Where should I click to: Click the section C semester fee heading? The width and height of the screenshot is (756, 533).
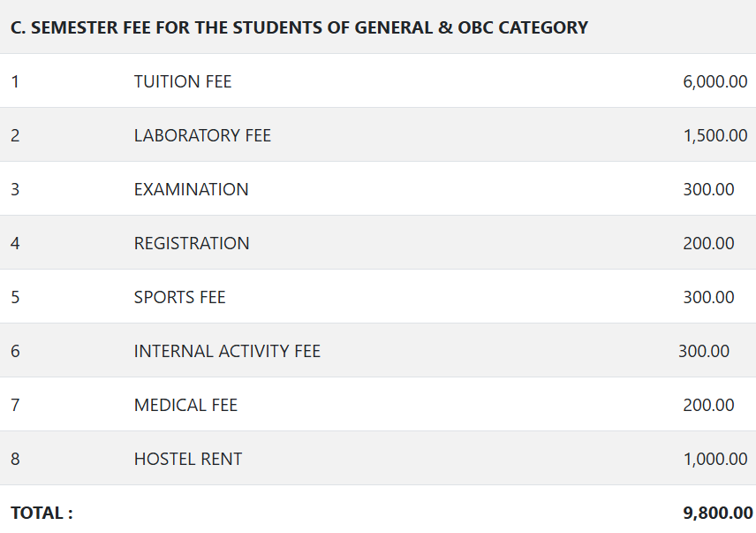coord(299,27)
